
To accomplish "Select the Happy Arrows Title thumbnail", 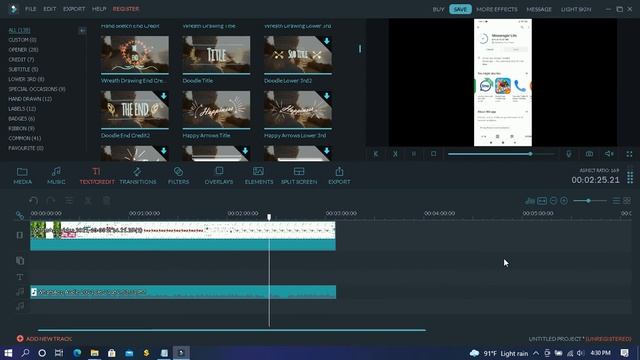I will coord(216,109).
